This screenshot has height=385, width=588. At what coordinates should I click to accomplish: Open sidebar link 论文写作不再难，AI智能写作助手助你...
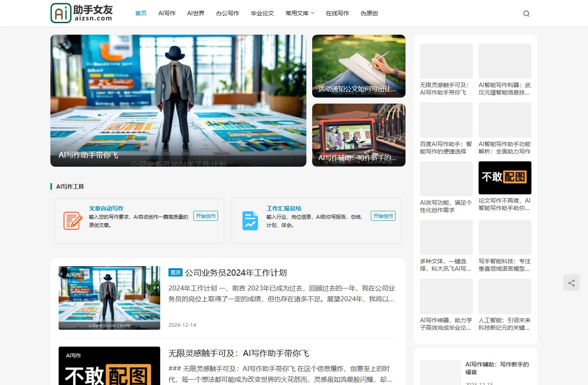click(505, 204)
